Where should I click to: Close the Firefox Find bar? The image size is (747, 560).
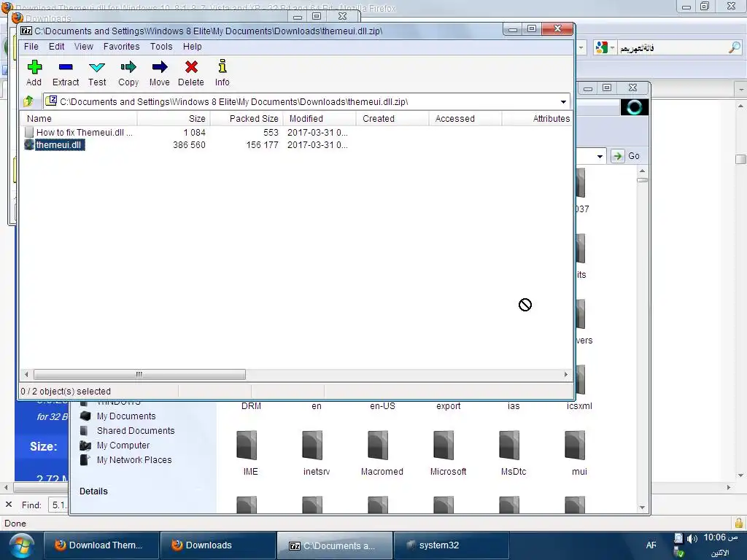[9, 505]
